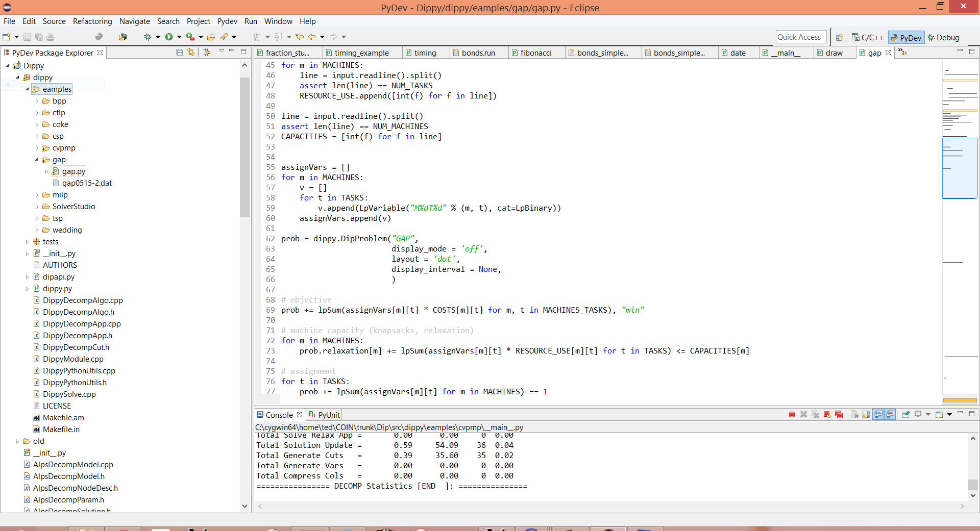The image size is (980, 531).
Task: Switch to the Debug perspective
Action: coord(943,38)
